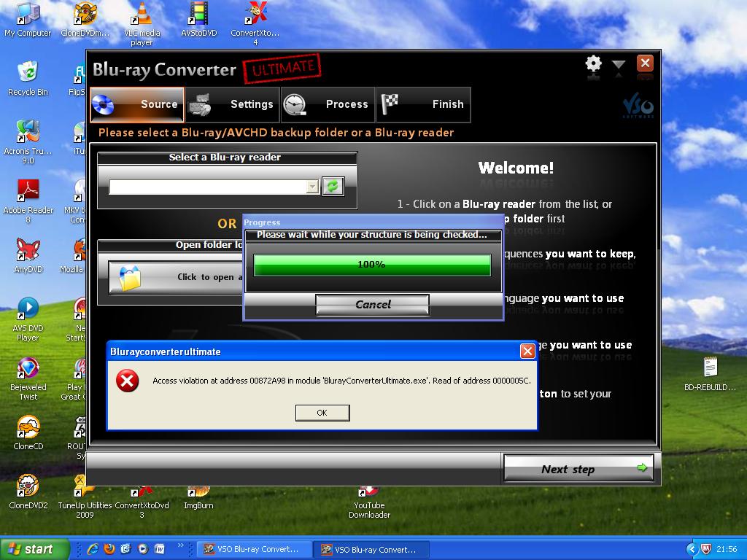
Task: Switch to the Process tab
Action: (328, 104)
